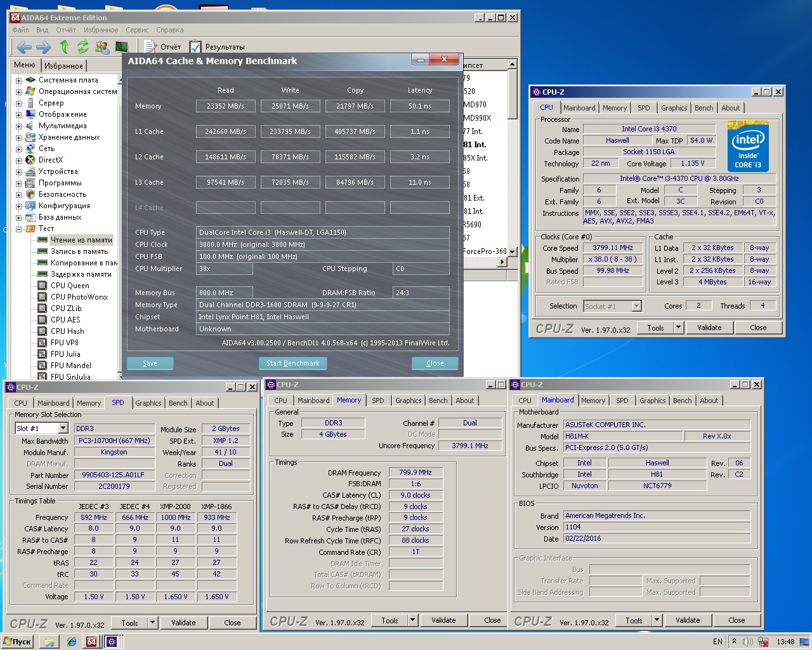Click the Kingston module manufacturer field
812x650 pixels.
pyautogui.click(x=114, y=452)
